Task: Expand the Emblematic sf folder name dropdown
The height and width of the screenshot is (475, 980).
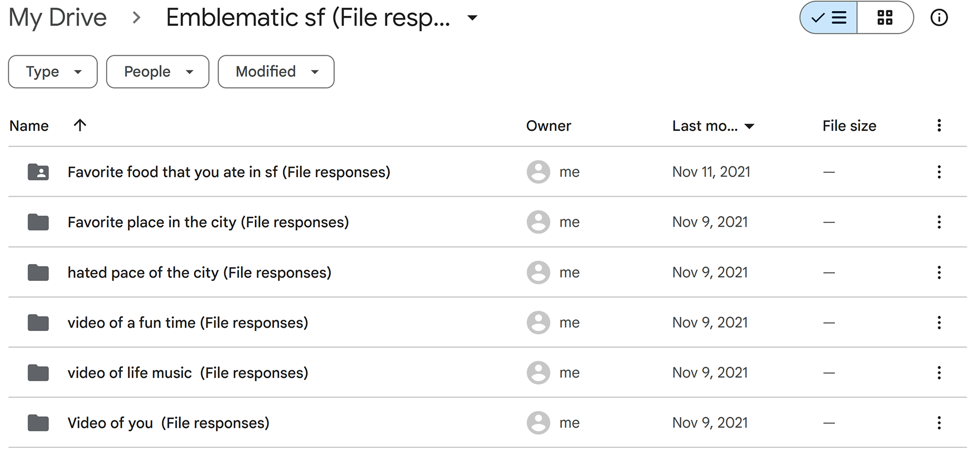Action: pyautogui.click(x=473, y=18)
